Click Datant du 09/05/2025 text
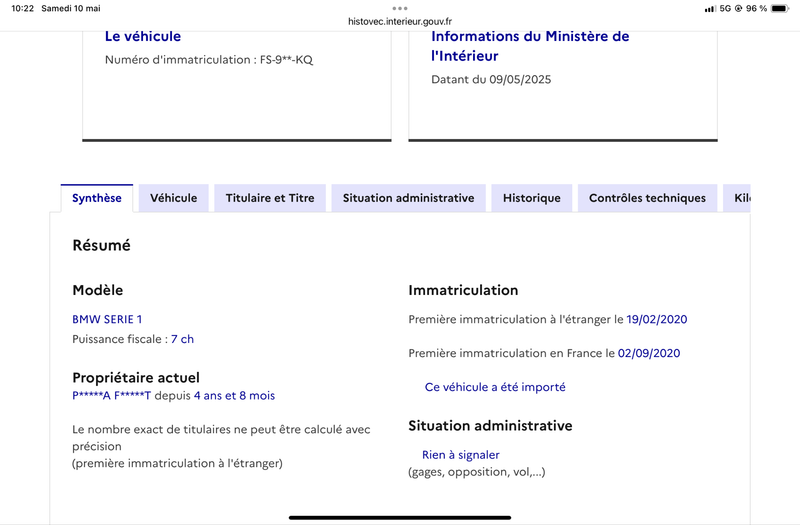Image resolution: width=800 pixels, height=525 pixels. [x=491, y=80]
